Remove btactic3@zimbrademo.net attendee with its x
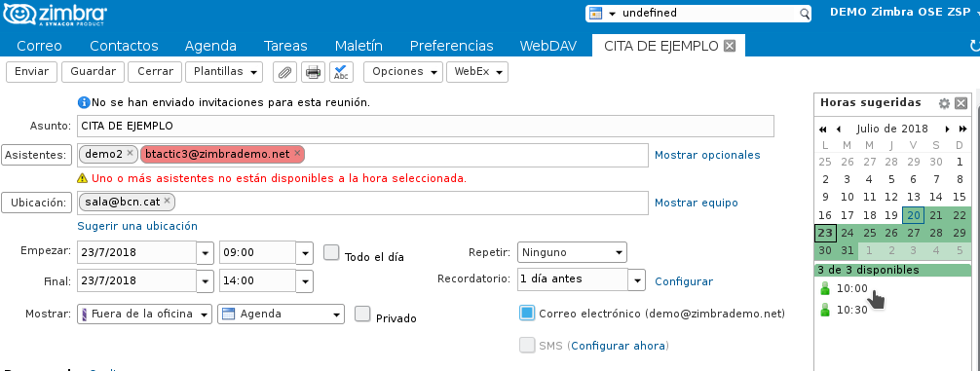 (297, 153)
